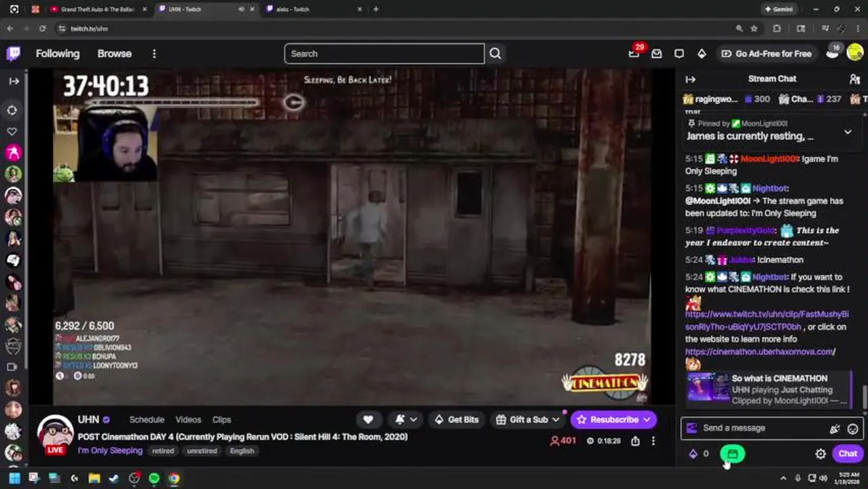The image size is (868, 489).
Task: Reload the page
Action: 42,29
